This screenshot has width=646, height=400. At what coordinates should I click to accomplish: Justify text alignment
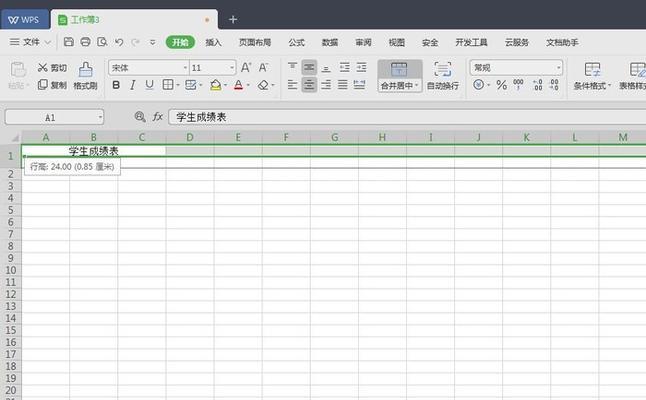coord(342,85)
